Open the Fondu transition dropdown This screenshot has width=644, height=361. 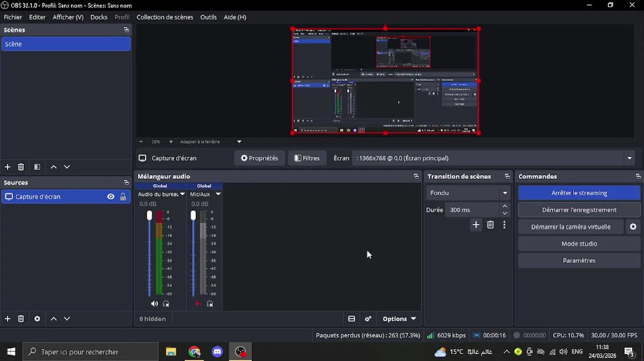[x=468, y=193]
